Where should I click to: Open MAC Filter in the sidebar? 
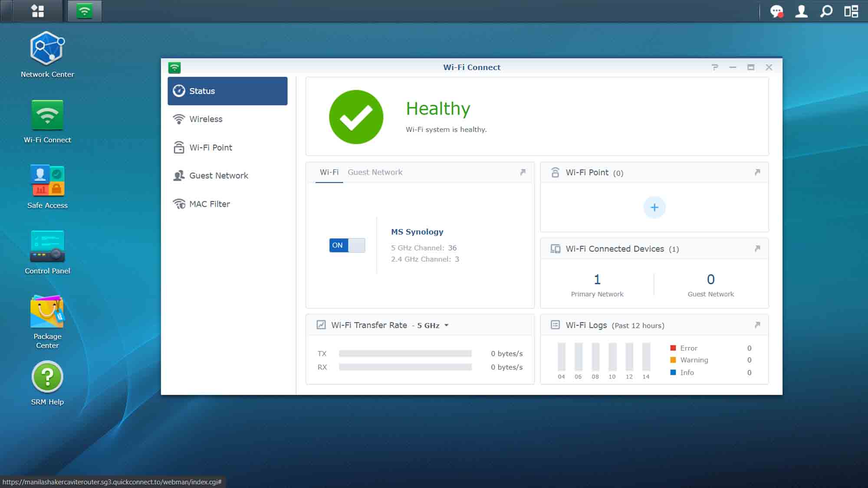[x=227, y=204]
